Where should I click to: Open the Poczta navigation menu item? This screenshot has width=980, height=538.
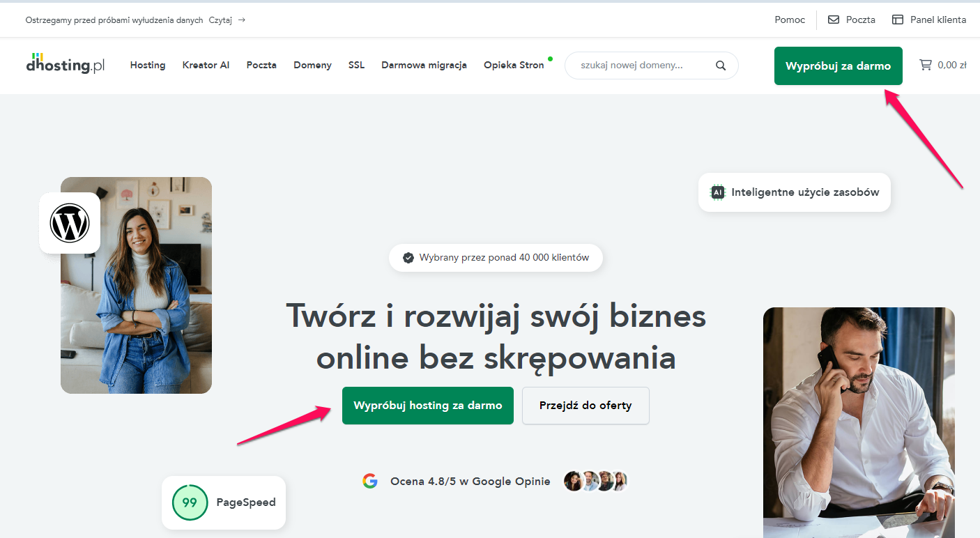point(261,65)
